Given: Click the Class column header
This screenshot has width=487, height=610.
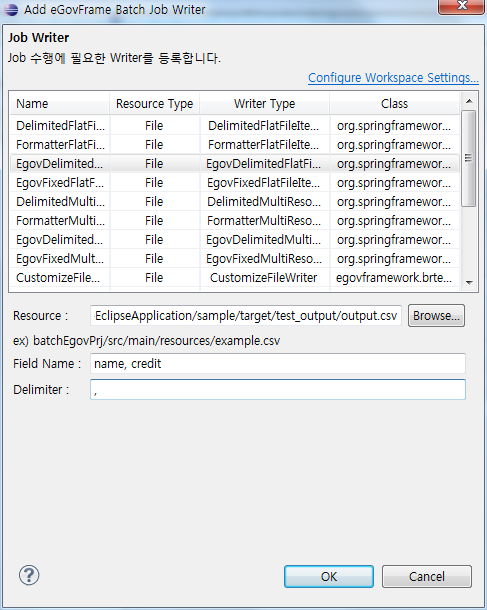Looking at the screenshot, I should [394, 103].
